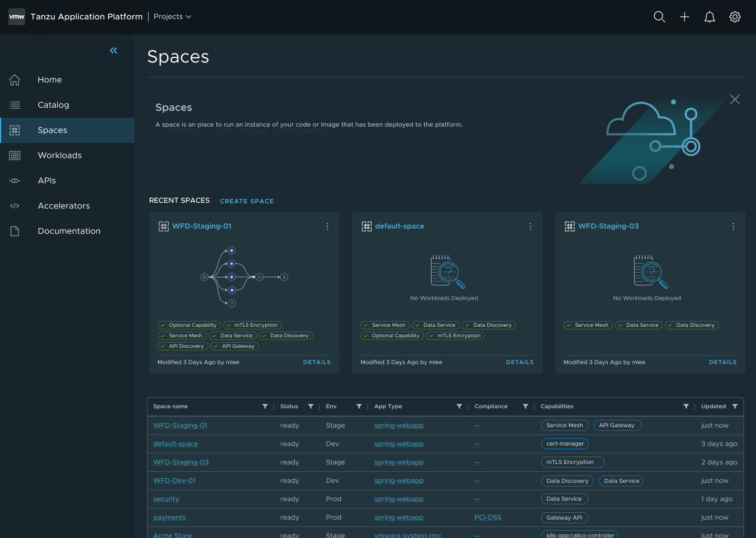
Task: Click 'just now' updated cell of WFD-Dev-01
Action: (x=715, y=481)
